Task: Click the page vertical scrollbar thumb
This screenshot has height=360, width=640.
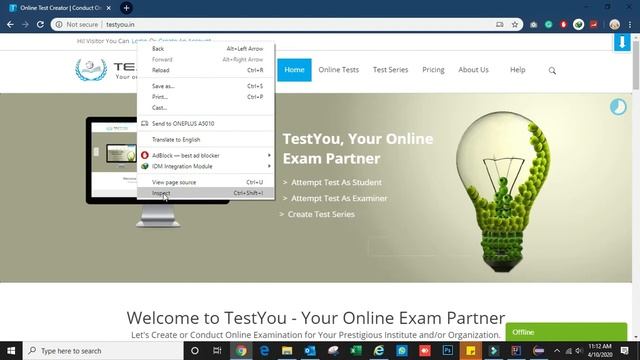Action: (636, 64)
